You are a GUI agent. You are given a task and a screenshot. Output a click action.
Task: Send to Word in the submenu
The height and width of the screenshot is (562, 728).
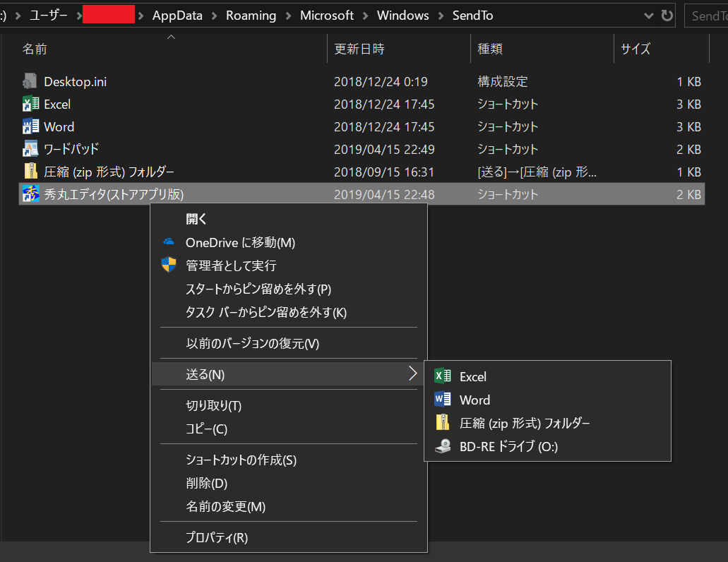point(548,399)
